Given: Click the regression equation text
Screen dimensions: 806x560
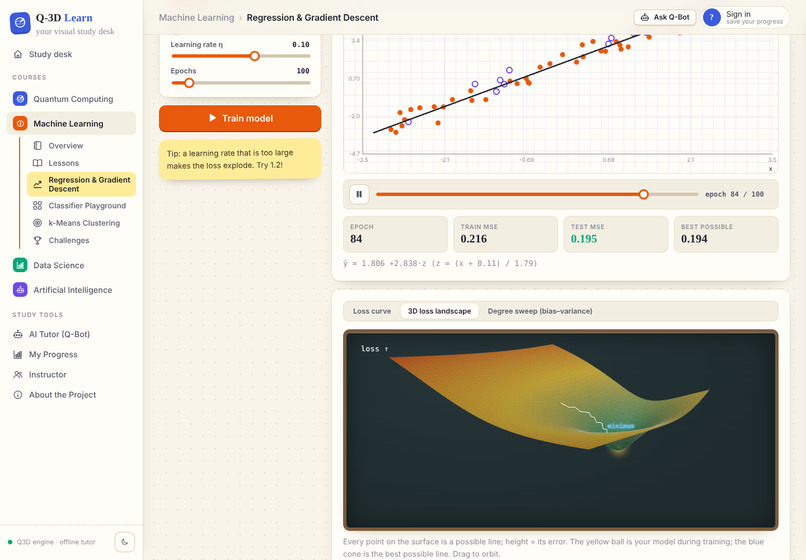Looking at the screenshot, I should (x=440, y=263).
